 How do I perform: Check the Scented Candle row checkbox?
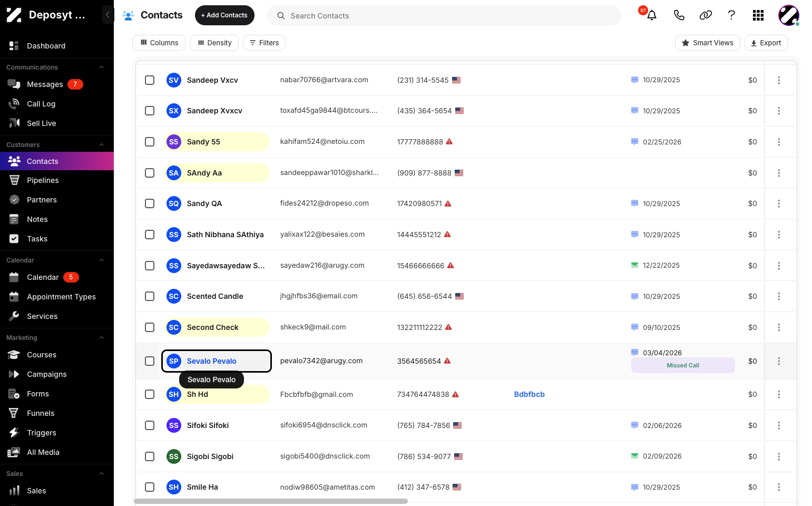click(150, 296)
